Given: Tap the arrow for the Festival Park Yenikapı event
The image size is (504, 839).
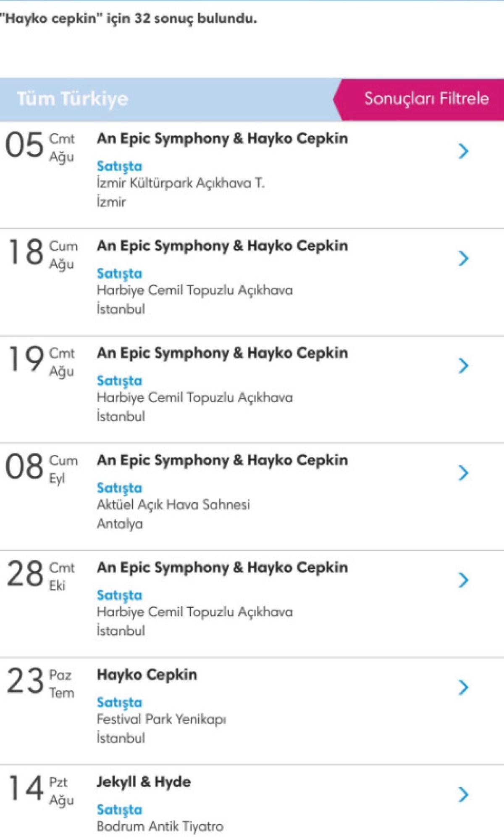Looking at the screenshot, I should pyautogui.click(x=463, y=687).
